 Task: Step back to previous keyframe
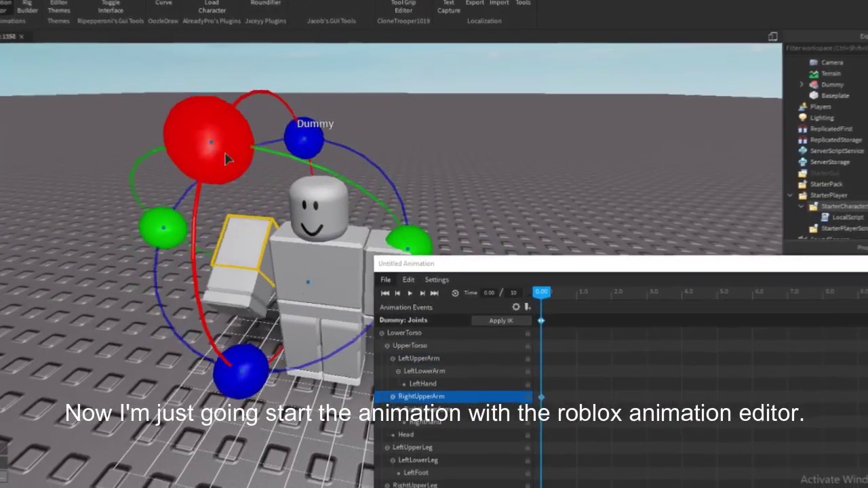397,293
